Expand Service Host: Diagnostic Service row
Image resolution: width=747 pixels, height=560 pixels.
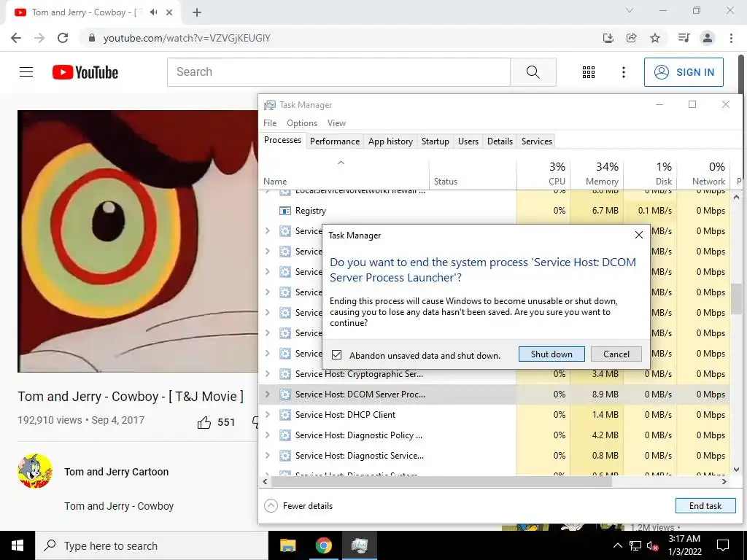pyautogui.click(x=267, y=456)
